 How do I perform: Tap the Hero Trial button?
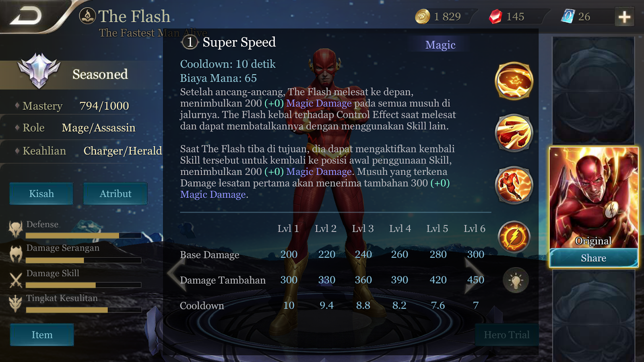pos(506,335)
